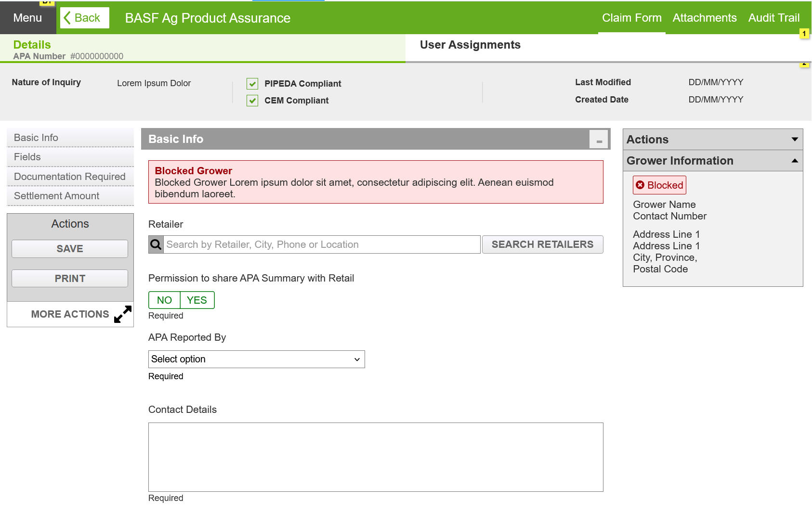Click the SEARCH RETAILERS button

pyautogui.click(x=542, y=244)
